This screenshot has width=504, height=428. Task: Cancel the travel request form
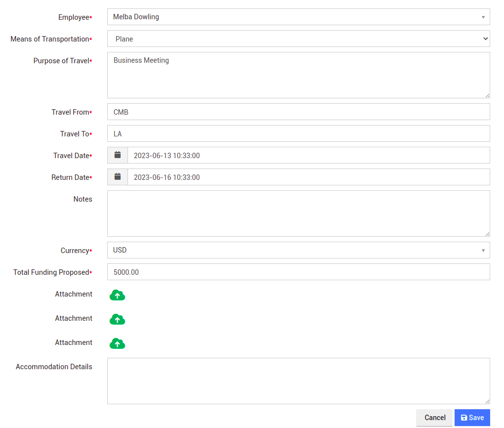434,418
